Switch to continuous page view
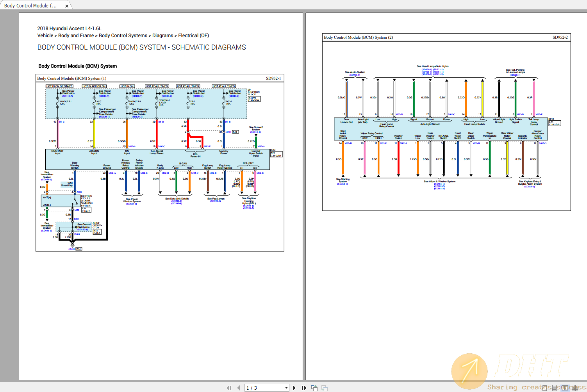 555,388
